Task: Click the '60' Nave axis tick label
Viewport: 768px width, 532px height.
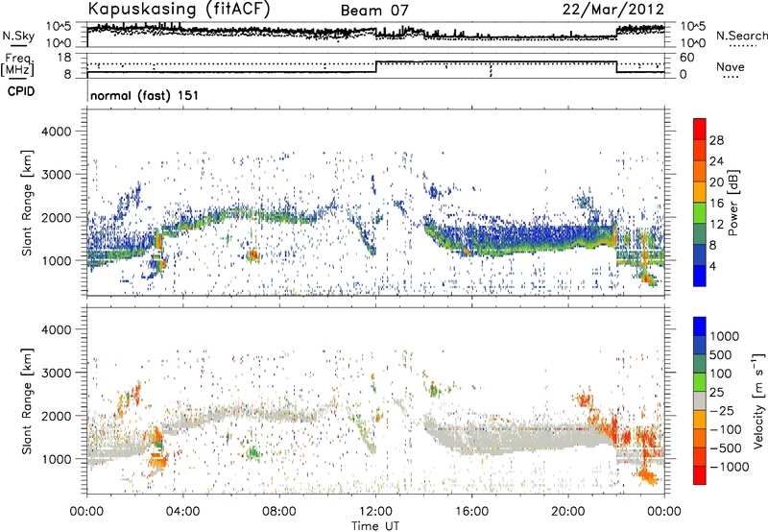Action: 686,58
